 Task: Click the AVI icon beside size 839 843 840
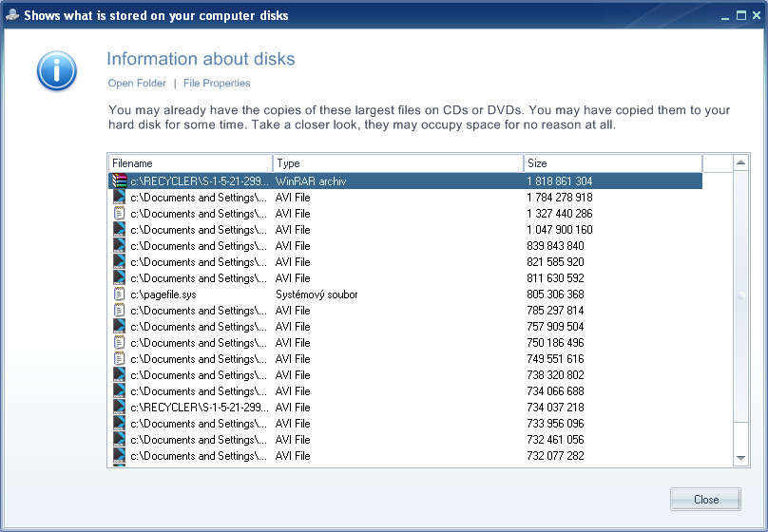(x=119, y=245)
